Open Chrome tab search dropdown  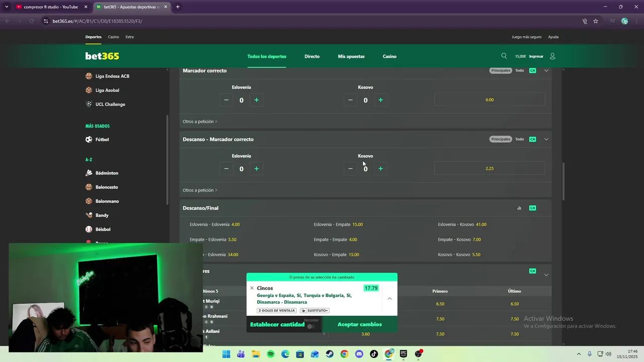pyautogui.click(x=7, y=7)
